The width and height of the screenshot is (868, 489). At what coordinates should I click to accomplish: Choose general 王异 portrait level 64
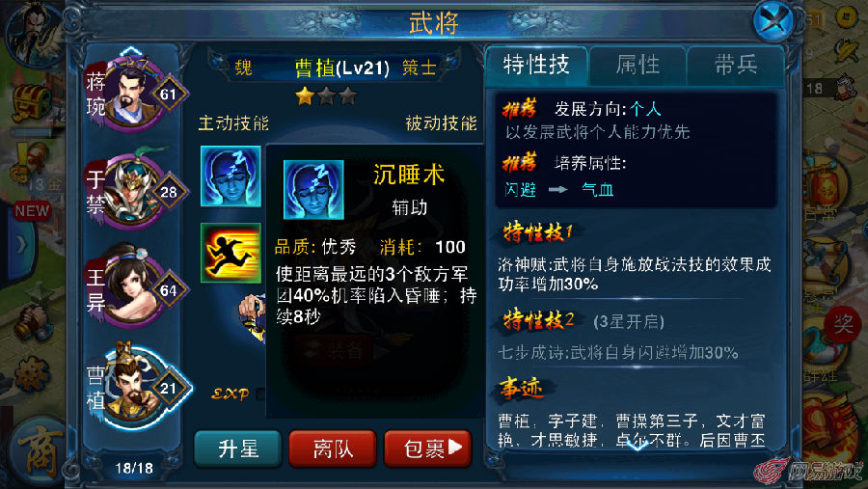pyautogui.click(x=136, y=286)
